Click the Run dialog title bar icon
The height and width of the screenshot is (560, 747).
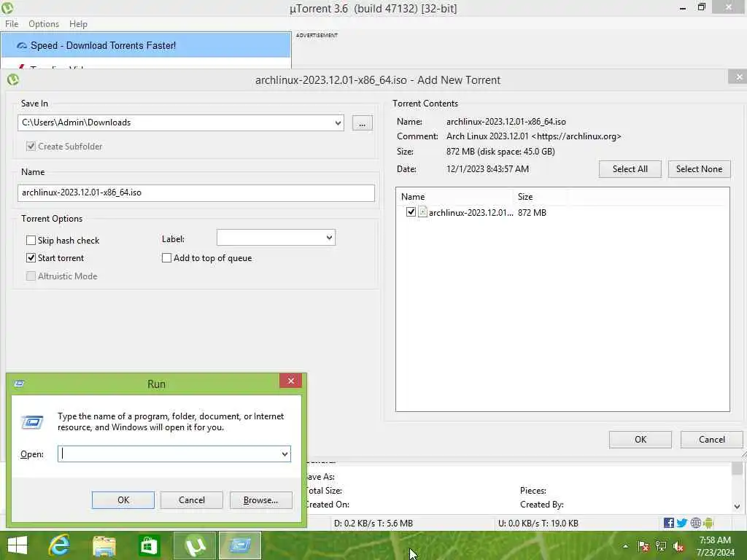[x=20, y=384]
